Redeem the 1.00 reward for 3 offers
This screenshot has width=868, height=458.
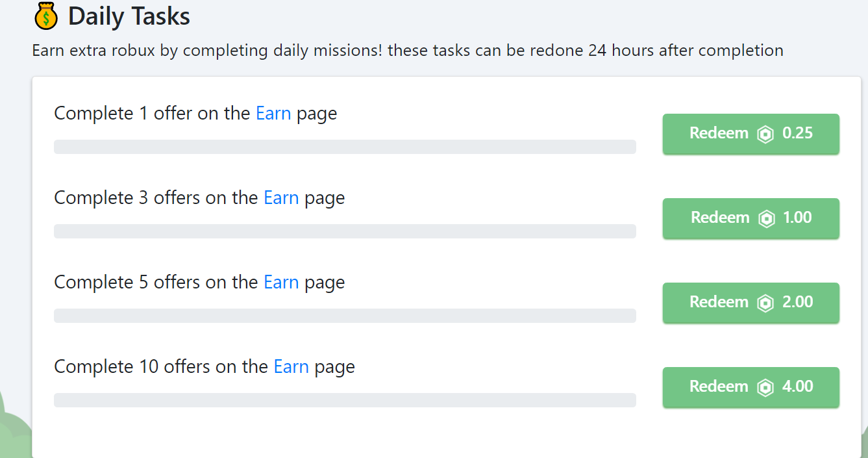click(751, 218)
